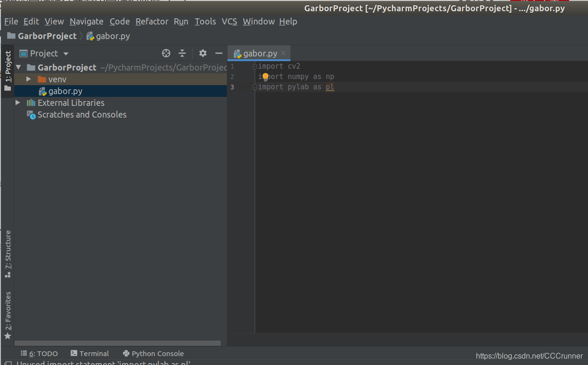Click the yellow lightbulb intention icon
Image resolution: width=588 pixels, height=365 pixels.
(x=265, y=76)
